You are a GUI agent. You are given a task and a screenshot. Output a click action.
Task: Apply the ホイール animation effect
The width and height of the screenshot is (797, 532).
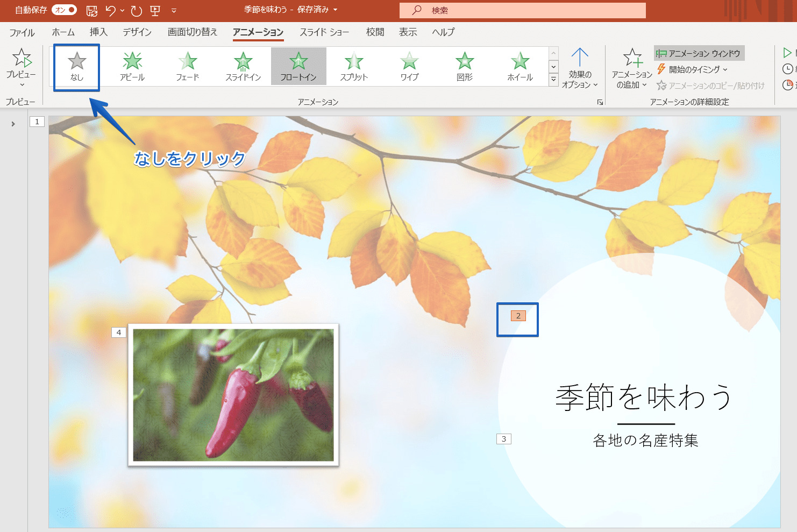(520, 67)
